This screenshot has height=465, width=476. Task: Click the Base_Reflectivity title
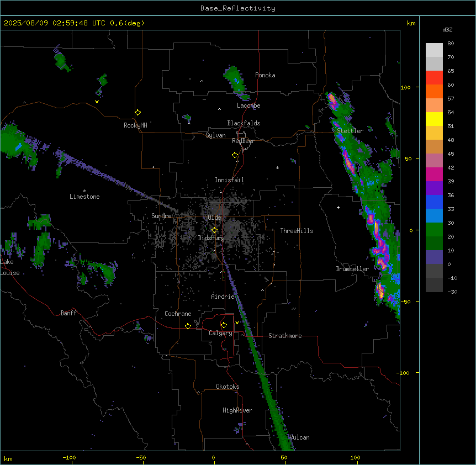(238, 8)
